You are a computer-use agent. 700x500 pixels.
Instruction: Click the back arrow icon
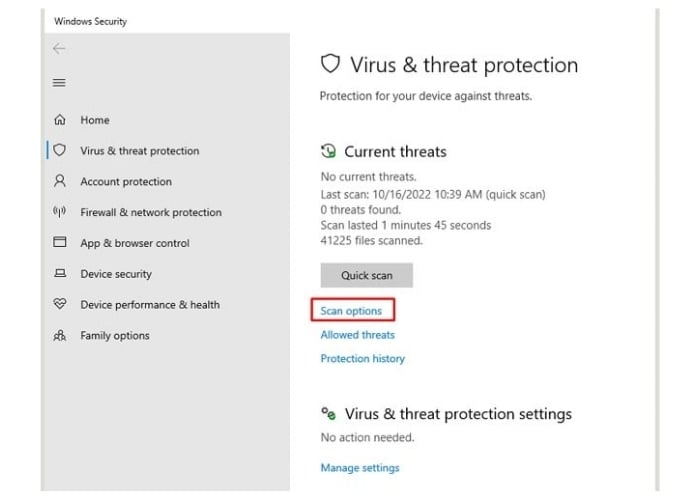(x=59, y=49)
